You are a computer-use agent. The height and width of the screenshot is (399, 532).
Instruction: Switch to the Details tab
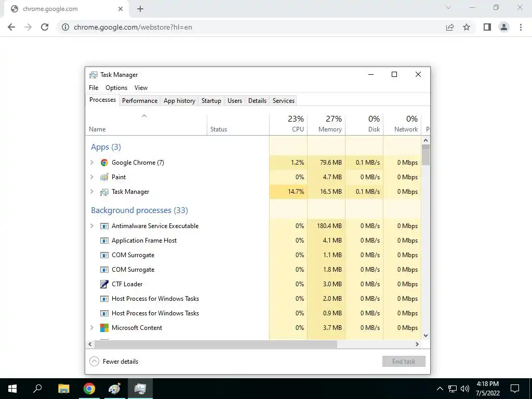(x=257, y=101)
